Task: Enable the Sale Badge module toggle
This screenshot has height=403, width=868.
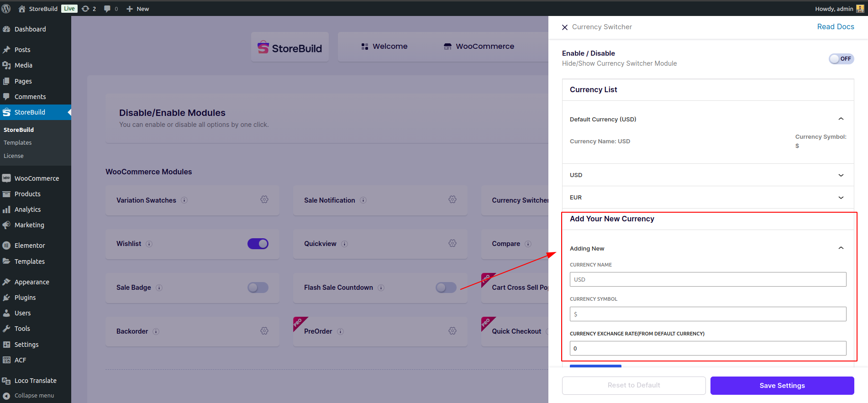Action: tap(258, 288)
